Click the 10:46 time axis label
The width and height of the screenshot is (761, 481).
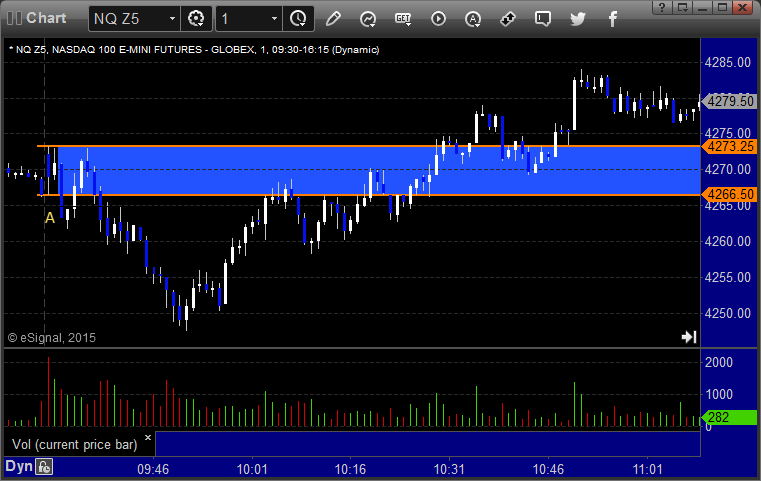[548, 469]
